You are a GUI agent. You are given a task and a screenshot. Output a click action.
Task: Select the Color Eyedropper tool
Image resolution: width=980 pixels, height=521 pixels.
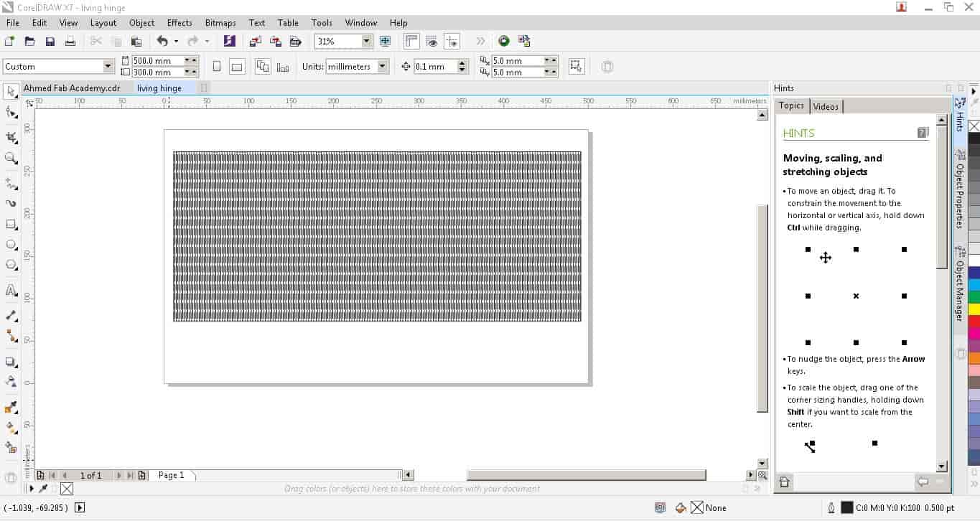(11, 407)
